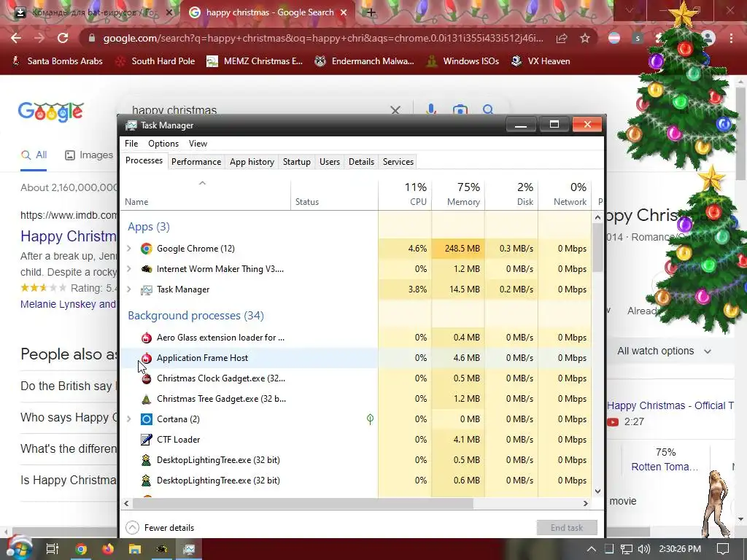Viewport: 747px width, 560px height.
Task: Clear the Google search box with X
Action: (x=395, y=111)
